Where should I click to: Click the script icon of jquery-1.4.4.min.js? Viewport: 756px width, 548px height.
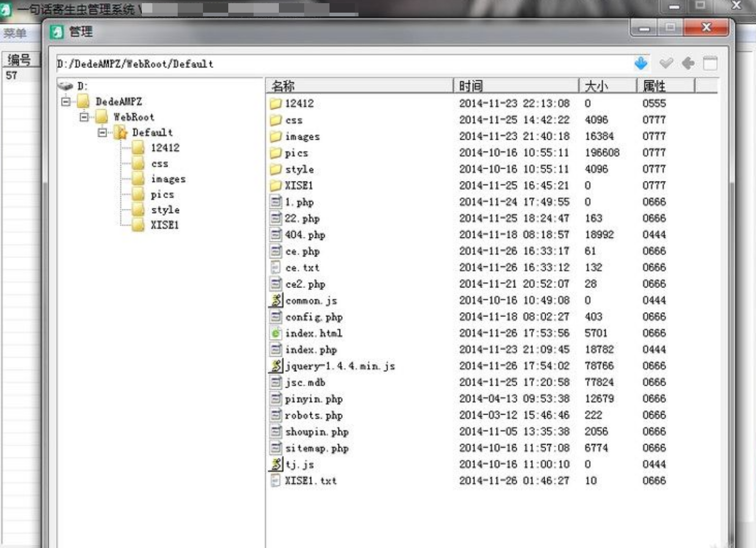pyautogui.click(x=276, y=366)
